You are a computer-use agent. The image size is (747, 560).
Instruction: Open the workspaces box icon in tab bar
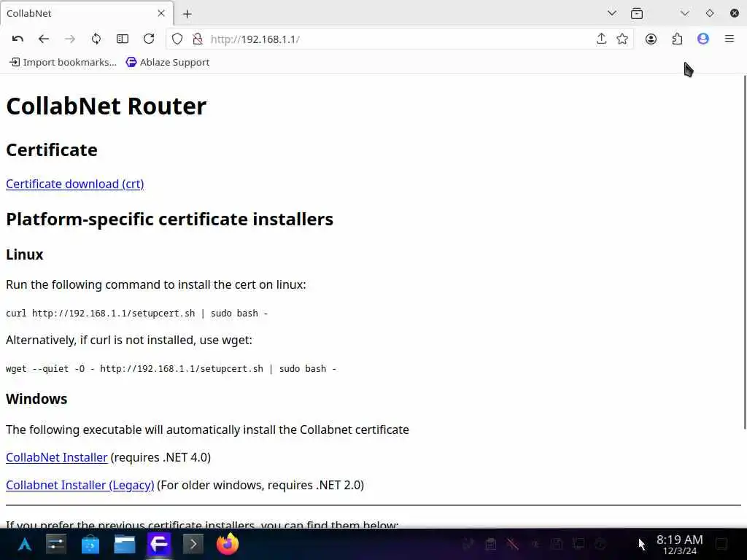637,13
